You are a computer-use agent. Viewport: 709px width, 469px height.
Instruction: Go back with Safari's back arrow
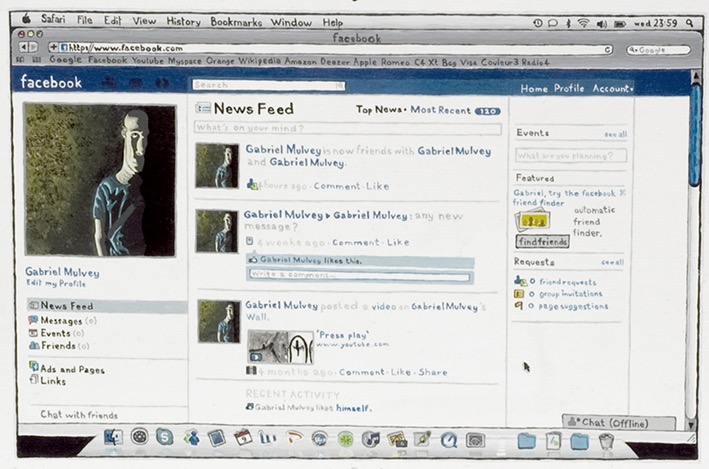point(24,47)
